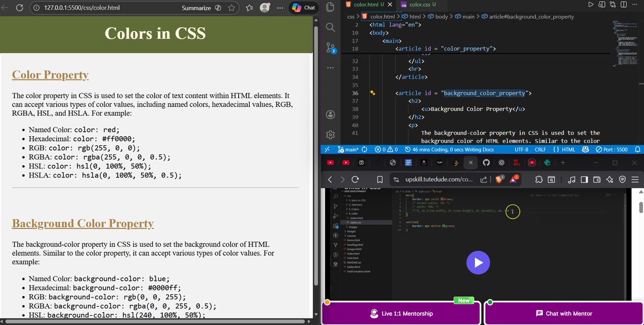
Task: Open the Accounts icon in VS Code activity bar
Action: pyautogui.click(x=330, y=114)
